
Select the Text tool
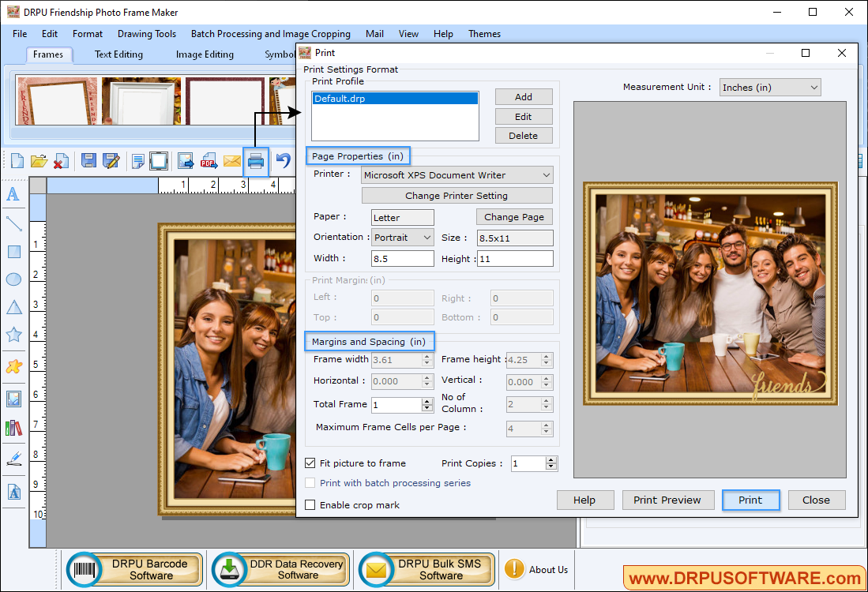click(13, 195)
